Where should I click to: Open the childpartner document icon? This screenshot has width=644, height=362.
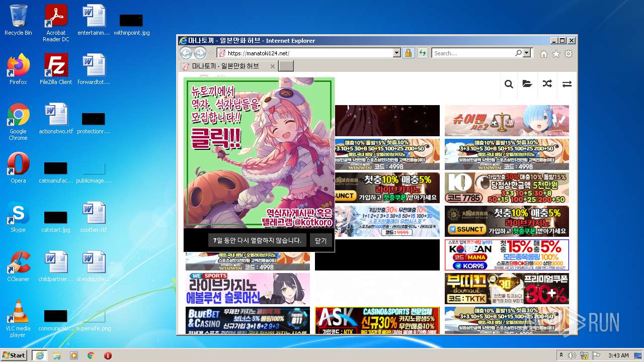point(56,266)
